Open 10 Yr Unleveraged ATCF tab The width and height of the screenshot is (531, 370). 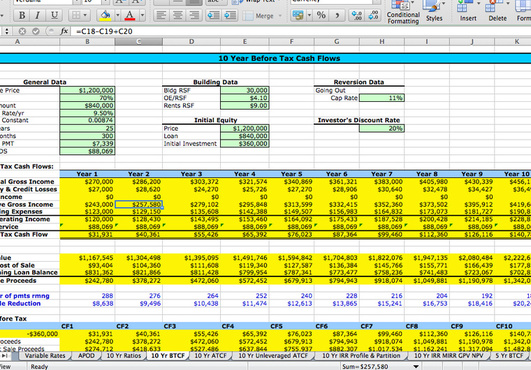273,356
